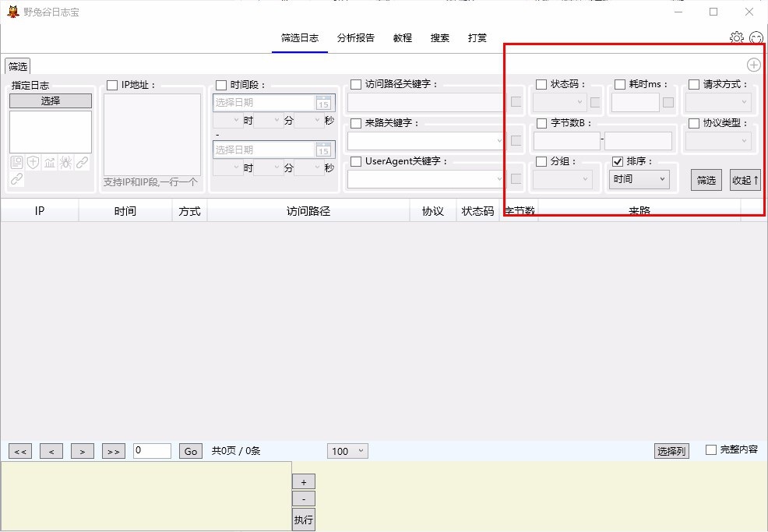The height and width of the screenshot is (532, 768).
Task: Click the owl app logo in title bar
Action: [13, 12]
